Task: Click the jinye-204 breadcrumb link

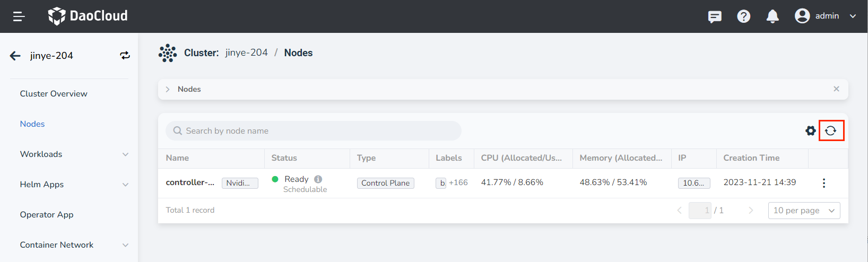Action: coord(246,53)
